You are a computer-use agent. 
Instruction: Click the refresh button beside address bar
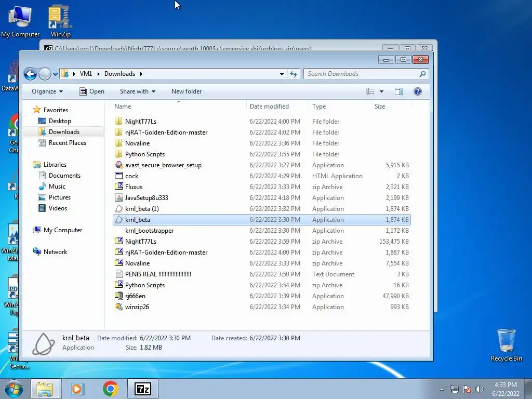(x=294, y=74)
